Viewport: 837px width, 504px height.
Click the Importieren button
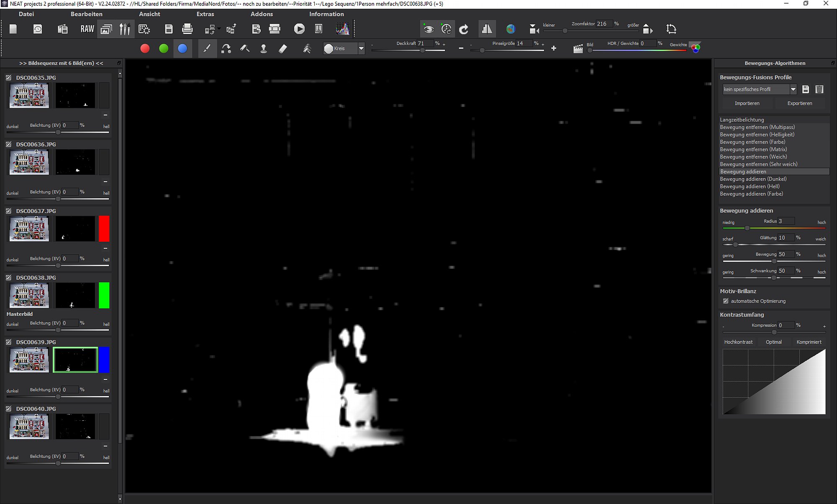747,103
